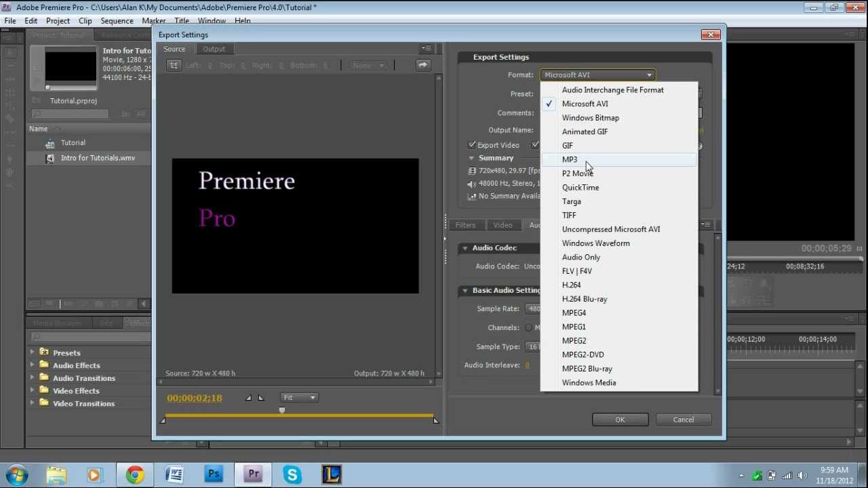Image resolution: width=868 pixels, height=488 pixels.
Task: Toggle the crop tool in Source tab
Action: (174, 65)
